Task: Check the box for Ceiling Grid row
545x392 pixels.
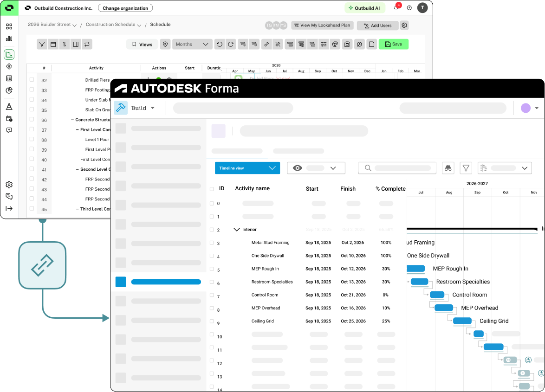Action: 212,321
